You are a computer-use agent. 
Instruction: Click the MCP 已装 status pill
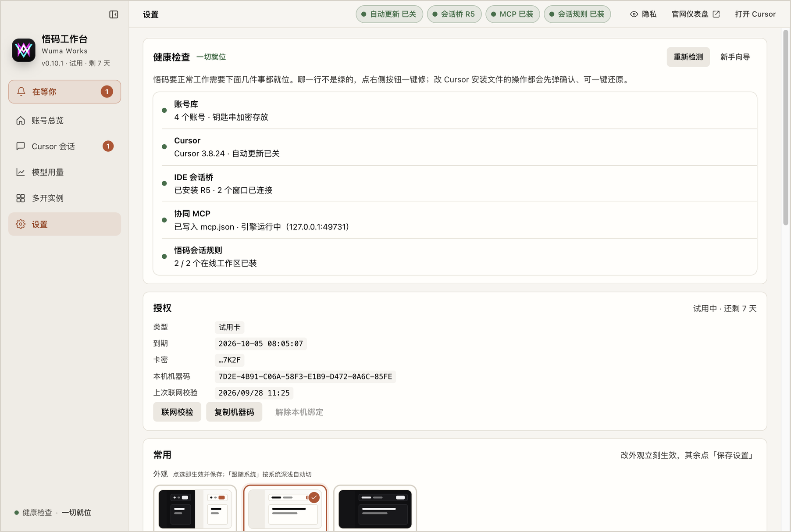coord(513,14)
